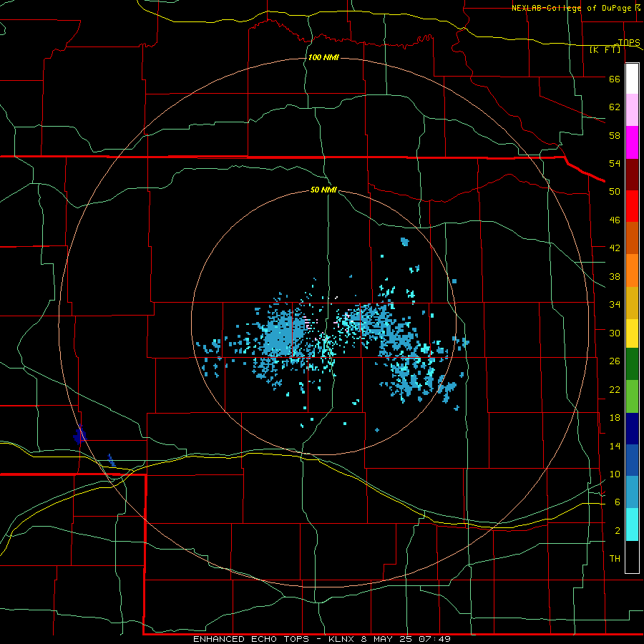The height and width of the screenshot is (644, 644).
Task: Click the 18 legend scale value
Action: tap(615, 418)
